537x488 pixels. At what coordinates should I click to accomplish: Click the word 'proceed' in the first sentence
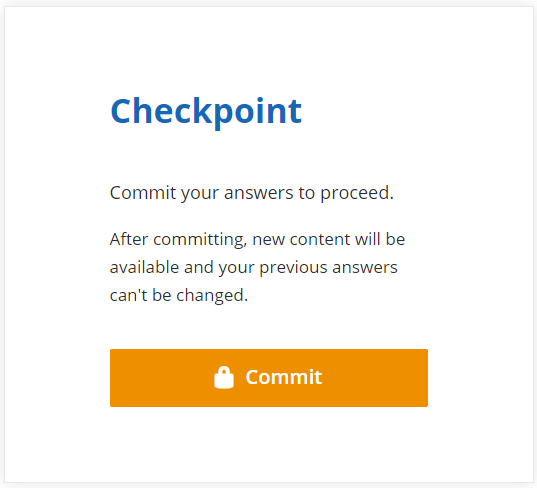click(x=355, y=193)
